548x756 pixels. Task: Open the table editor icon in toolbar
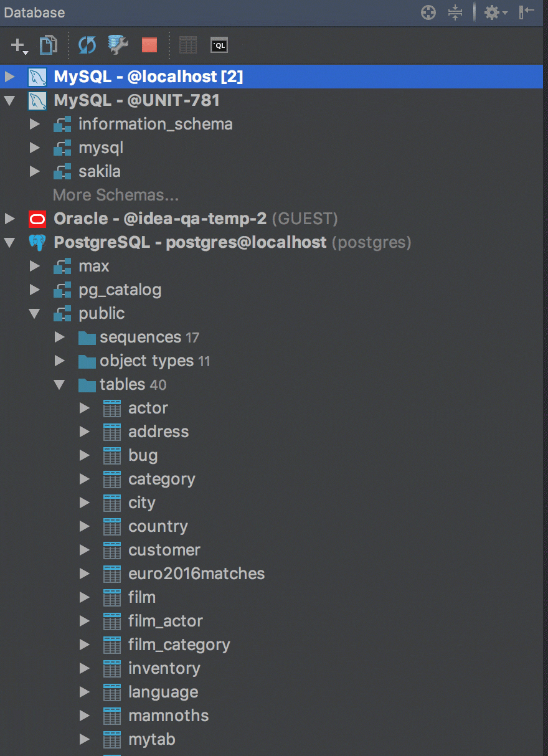[187, 45]
